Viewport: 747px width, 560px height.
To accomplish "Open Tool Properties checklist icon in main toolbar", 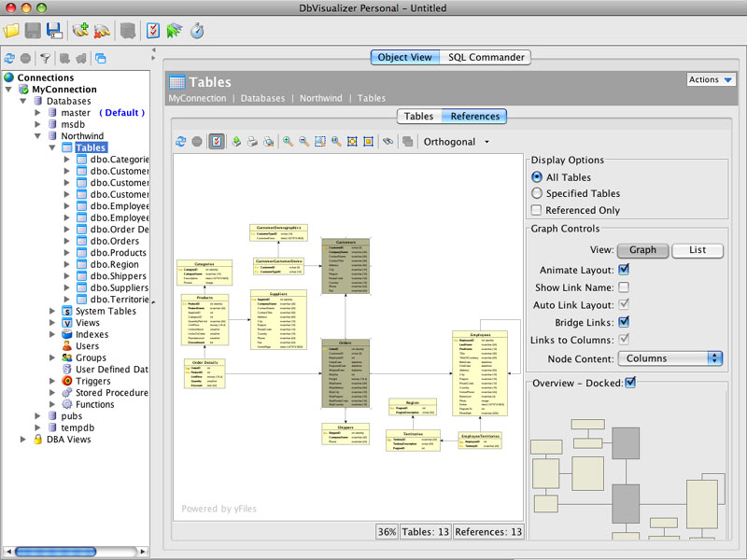I will (153, 31).
